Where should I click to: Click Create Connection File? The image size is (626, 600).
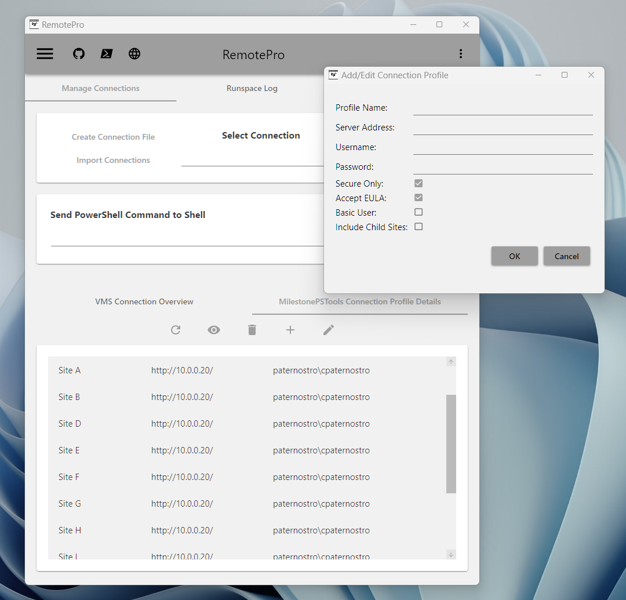[113, 137]
